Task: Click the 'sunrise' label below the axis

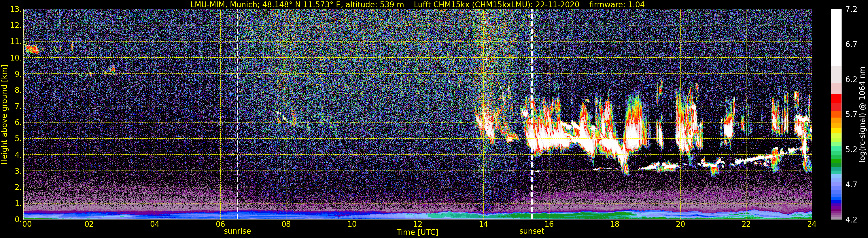Action: [x=237, y=231]
